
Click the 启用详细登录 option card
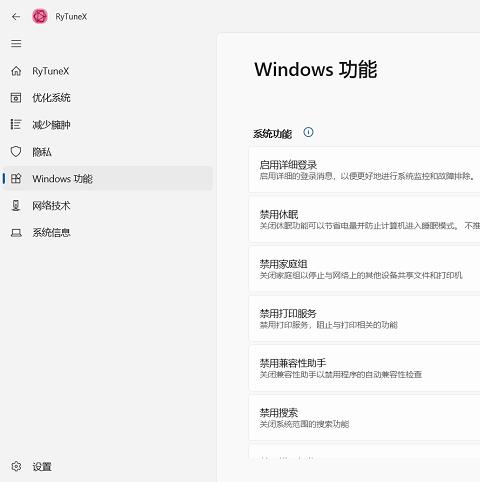(364, 170)
